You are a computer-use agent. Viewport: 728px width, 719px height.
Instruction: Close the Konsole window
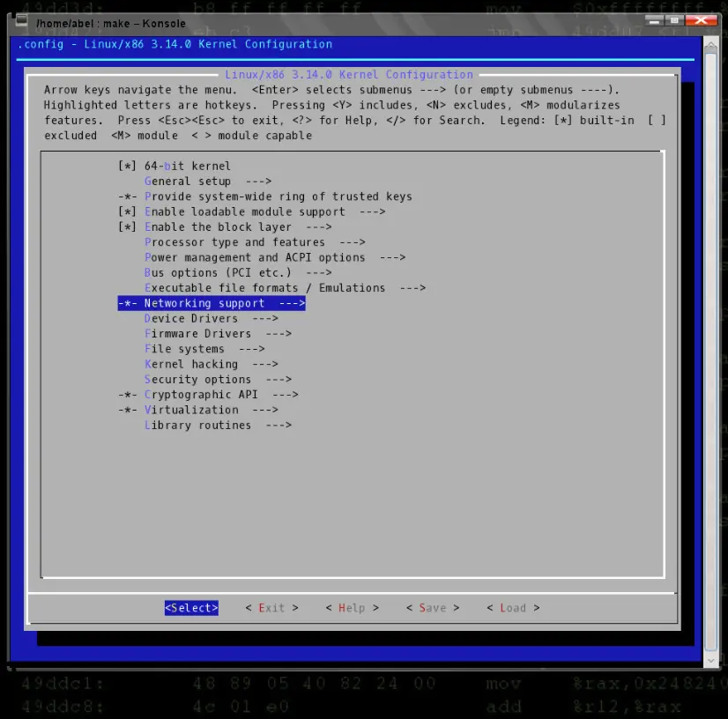pyautogui.click(x=701, y=20)
